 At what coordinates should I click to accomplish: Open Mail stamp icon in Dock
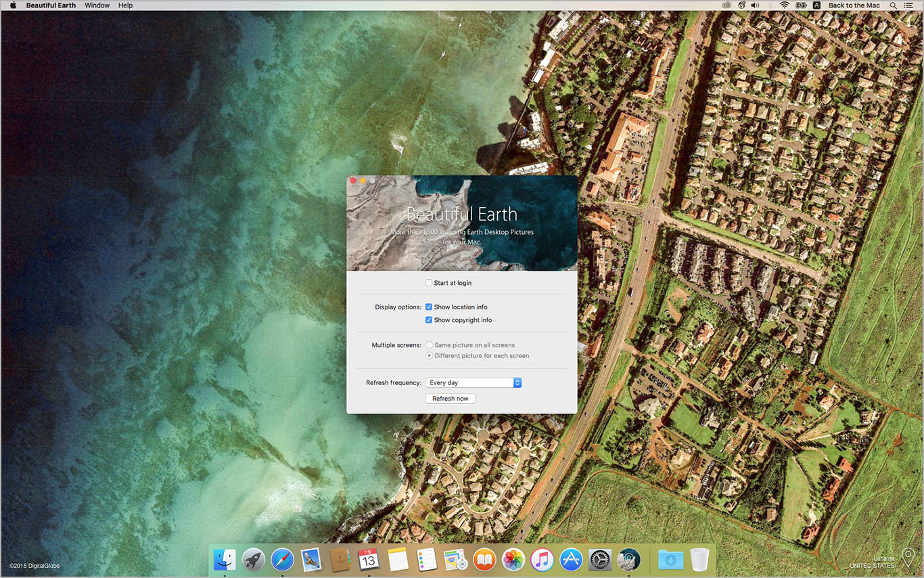click(311, 560)
